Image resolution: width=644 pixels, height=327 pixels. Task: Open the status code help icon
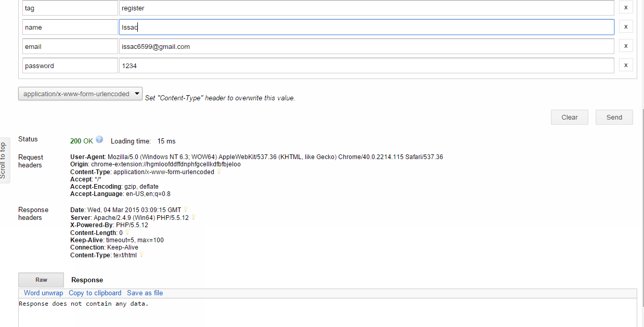pyautogui.click(x=99, y=139)
